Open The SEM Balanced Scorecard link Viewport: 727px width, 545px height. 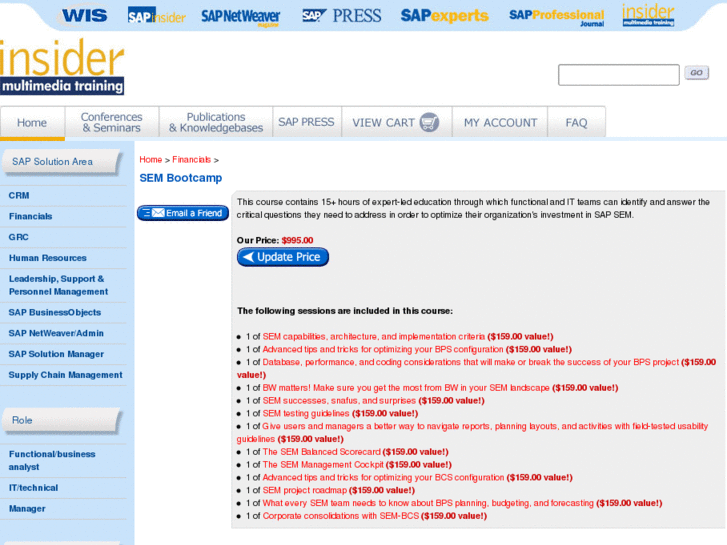pos(322,452)
